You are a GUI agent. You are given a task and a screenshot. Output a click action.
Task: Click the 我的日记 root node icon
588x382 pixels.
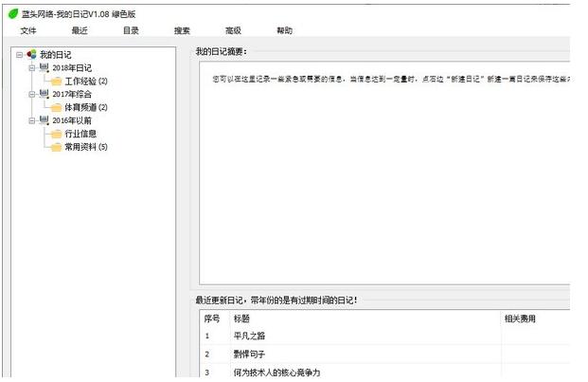[32, 54]
